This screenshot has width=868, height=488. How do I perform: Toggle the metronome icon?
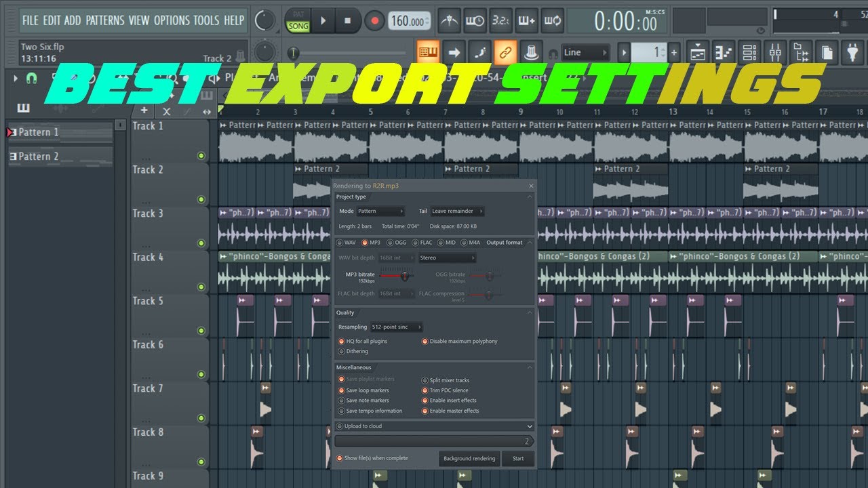tap(449, 21)
